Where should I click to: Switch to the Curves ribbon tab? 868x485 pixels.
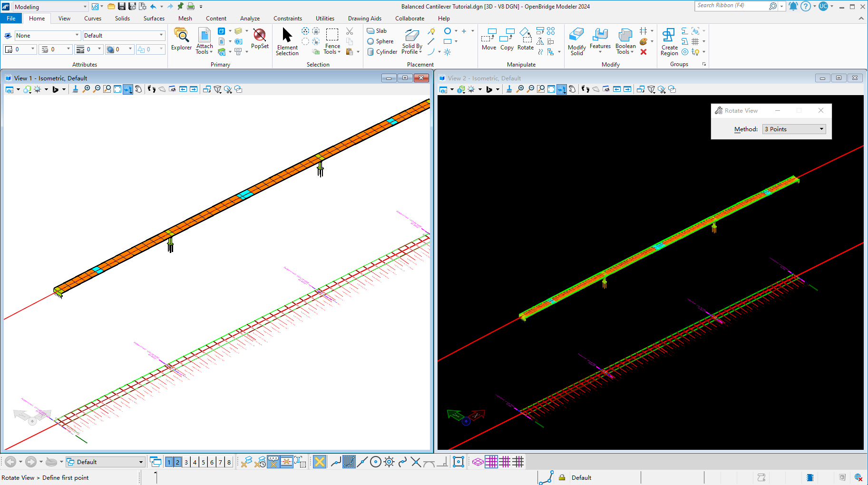tap(92, 18)
